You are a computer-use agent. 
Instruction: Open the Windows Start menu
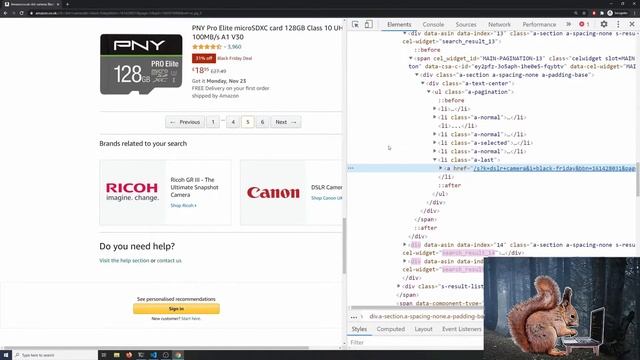point(6,355)
